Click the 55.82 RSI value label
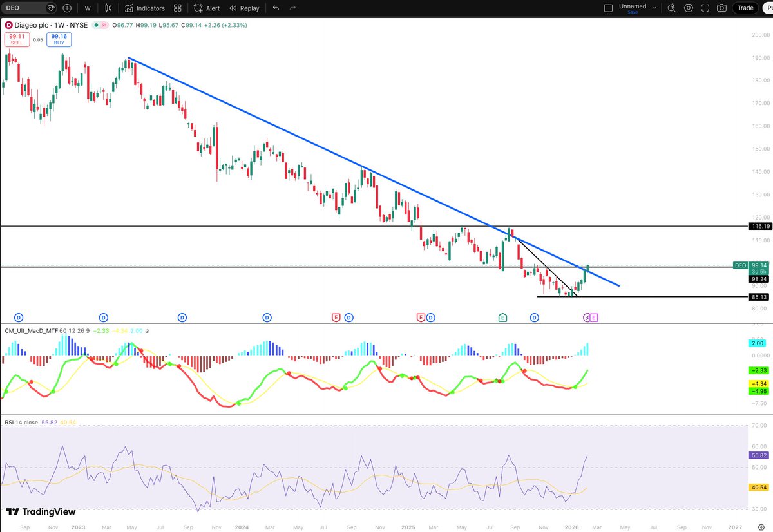This screenshot has height=532, width=773. [759, 455]
